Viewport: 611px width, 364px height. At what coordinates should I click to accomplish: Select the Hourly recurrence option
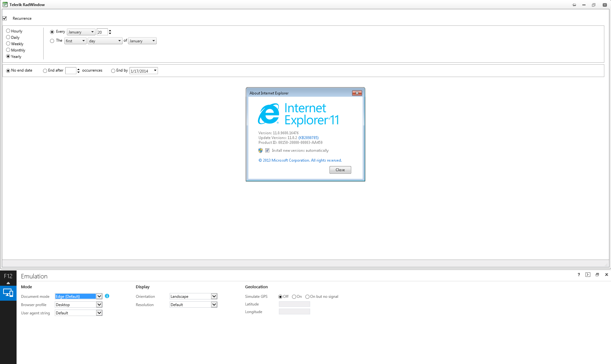click(8, 31)
